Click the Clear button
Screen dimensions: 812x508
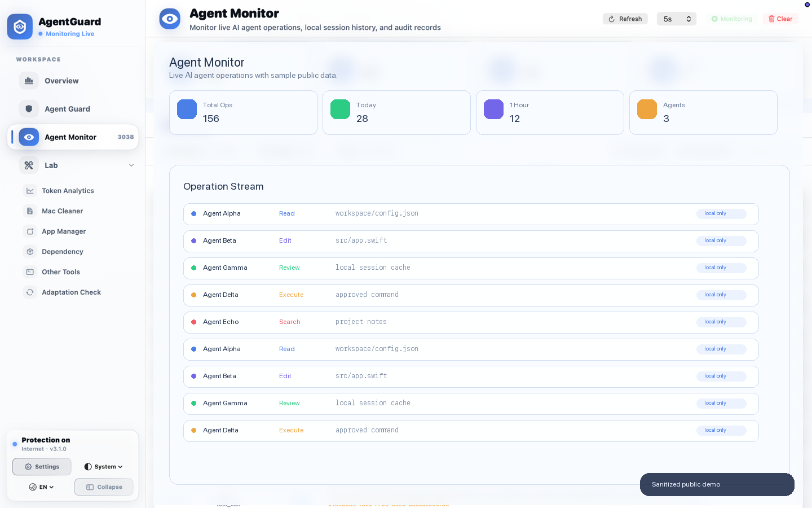[780, 19]
